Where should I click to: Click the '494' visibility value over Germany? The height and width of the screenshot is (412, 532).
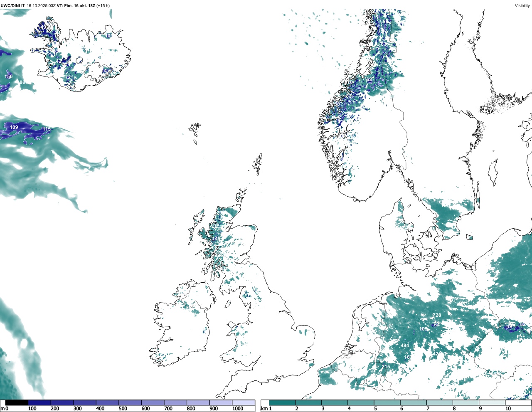point(405,345)
